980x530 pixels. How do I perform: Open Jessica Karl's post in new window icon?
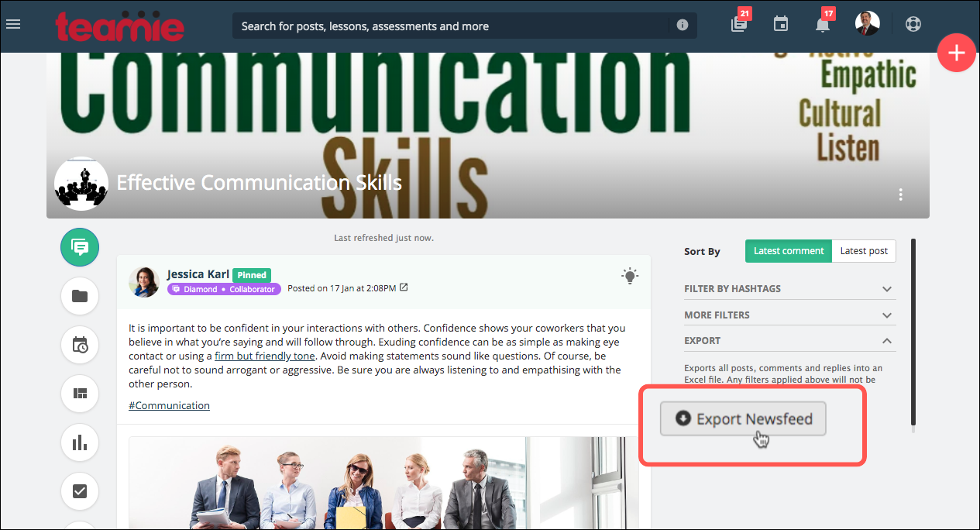pos(404,287)
